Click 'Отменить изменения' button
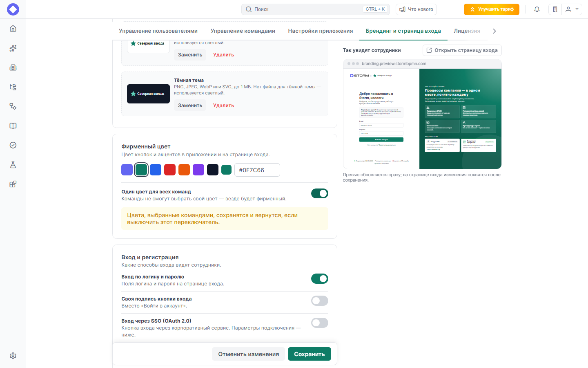The image size is (588, 368). 249,354
